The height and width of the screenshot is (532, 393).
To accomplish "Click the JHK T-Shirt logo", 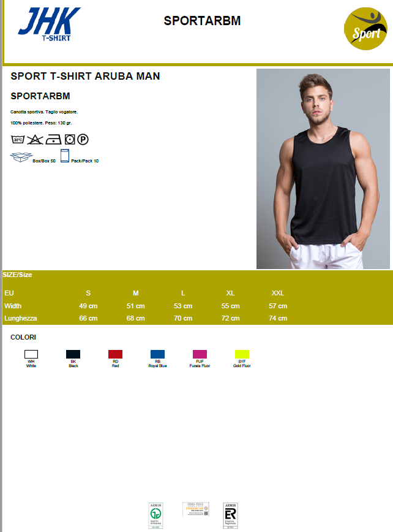I will [49, 24].
